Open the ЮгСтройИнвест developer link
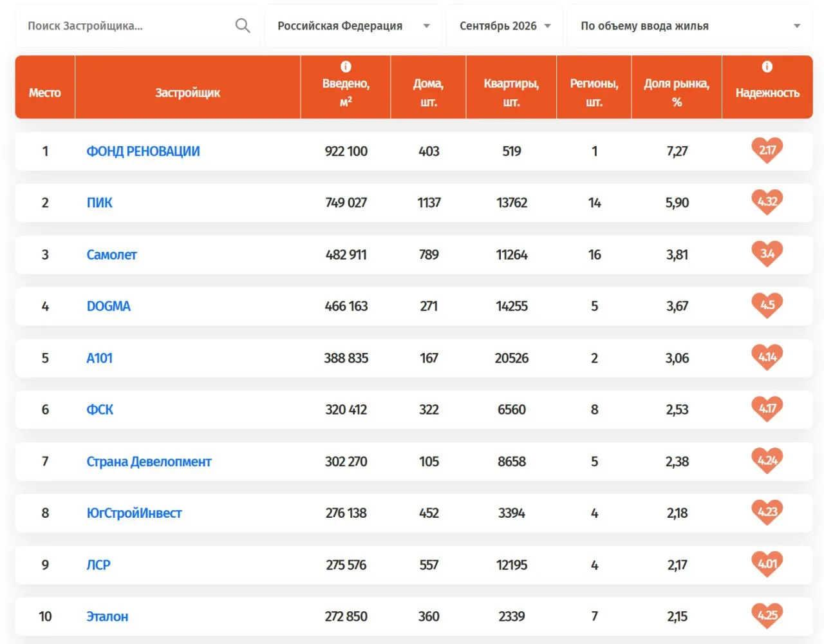Image resolution: width=824 pixels, height=644 pixels. pyautogui.click(x=134, y=513)
